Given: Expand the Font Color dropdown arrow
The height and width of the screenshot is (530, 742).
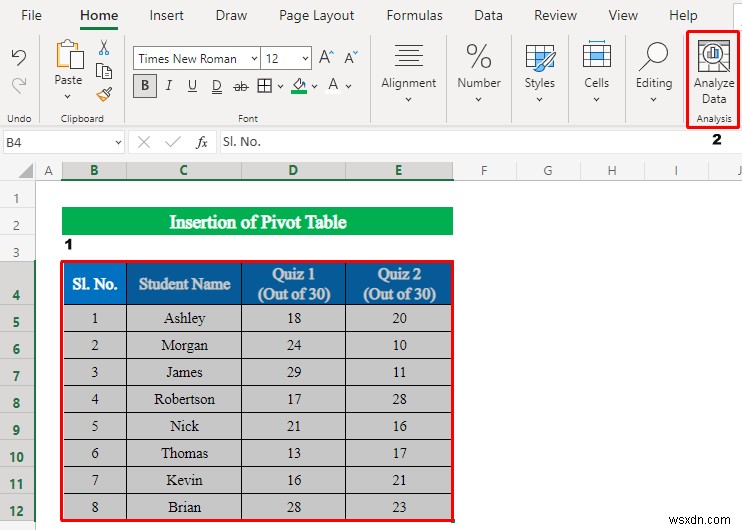Looking at the screenshot, I should click(348, 86).
